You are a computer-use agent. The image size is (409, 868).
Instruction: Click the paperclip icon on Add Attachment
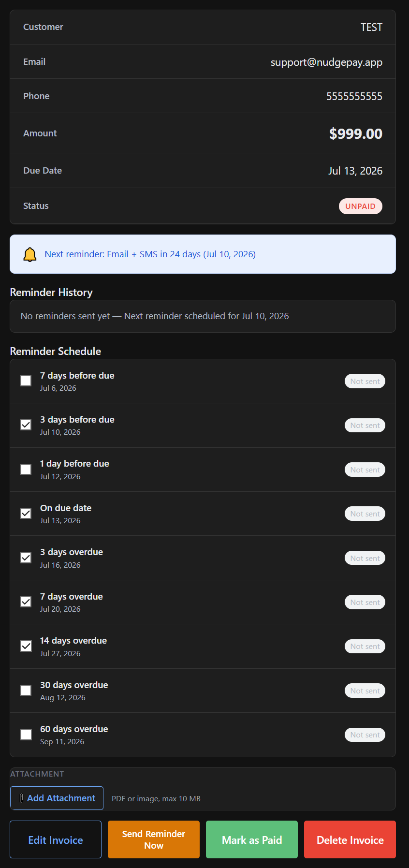(21, 798)
